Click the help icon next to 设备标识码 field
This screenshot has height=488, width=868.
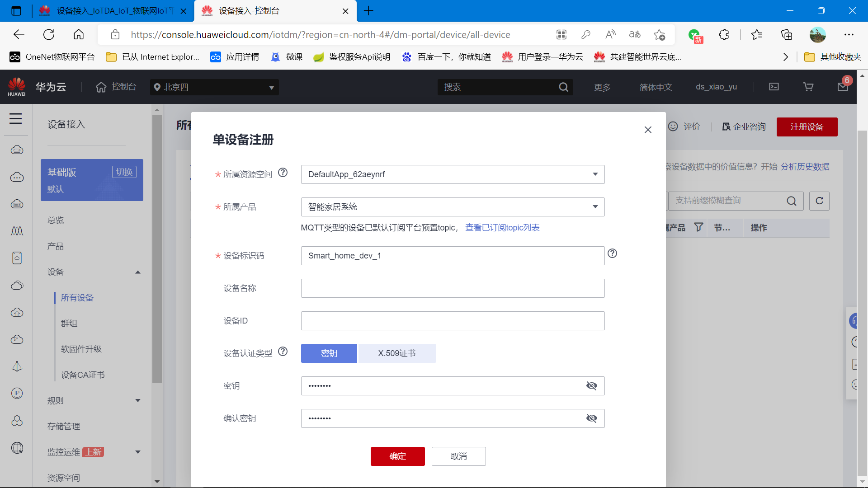click(612, 253)
